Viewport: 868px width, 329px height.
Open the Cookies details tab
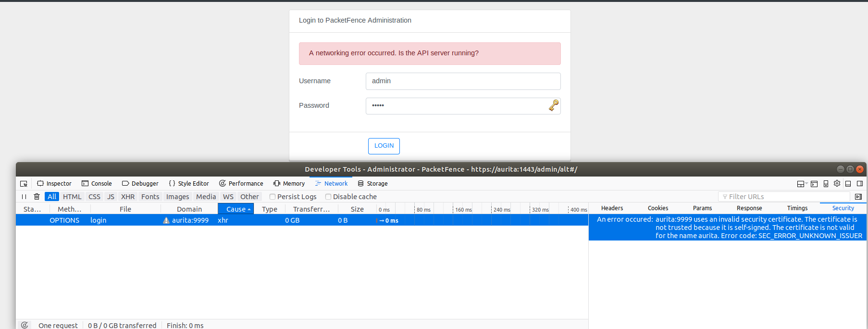point(658,208)
